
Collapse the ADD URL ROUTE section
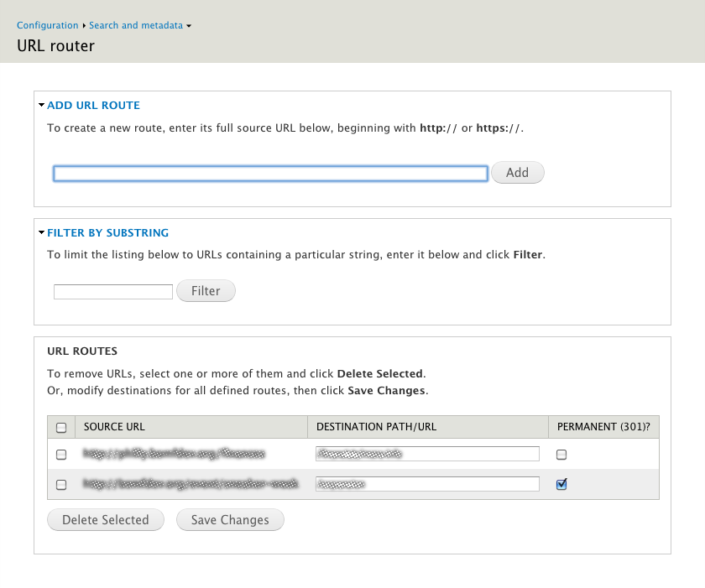click(x=40, y=105)
